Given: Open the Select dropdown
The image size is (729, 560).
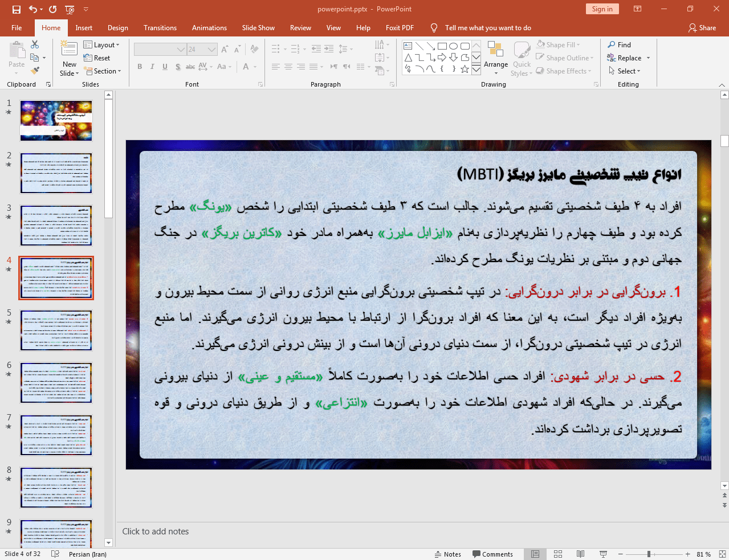Looking at the screenshot, I should (x=624, y=71).
